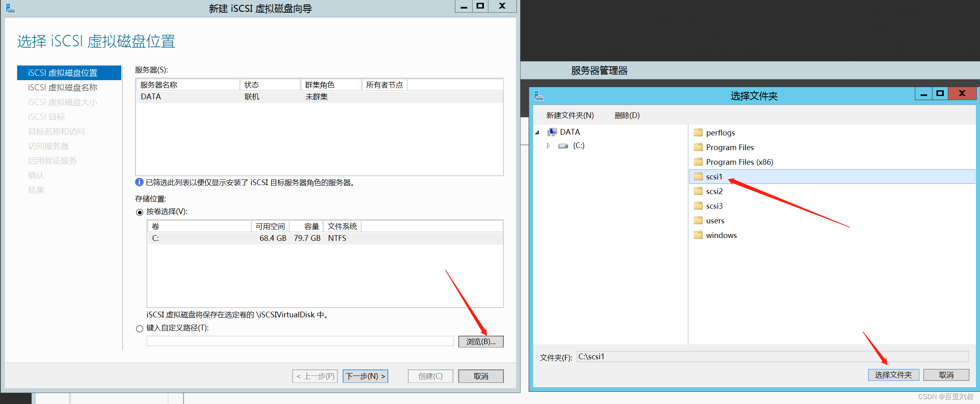This screenshot has height=404, width=980.
Task: Click the 68.4 GB free space cell
Action: pyautogui.click(x=273, y=238)
